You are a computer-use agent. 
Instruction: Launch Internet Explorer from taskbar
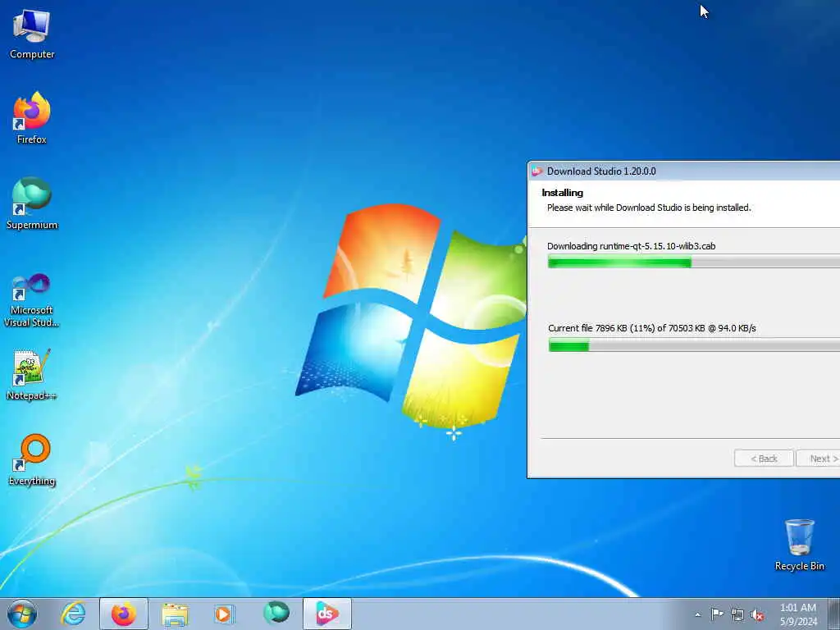coord(73,614)
